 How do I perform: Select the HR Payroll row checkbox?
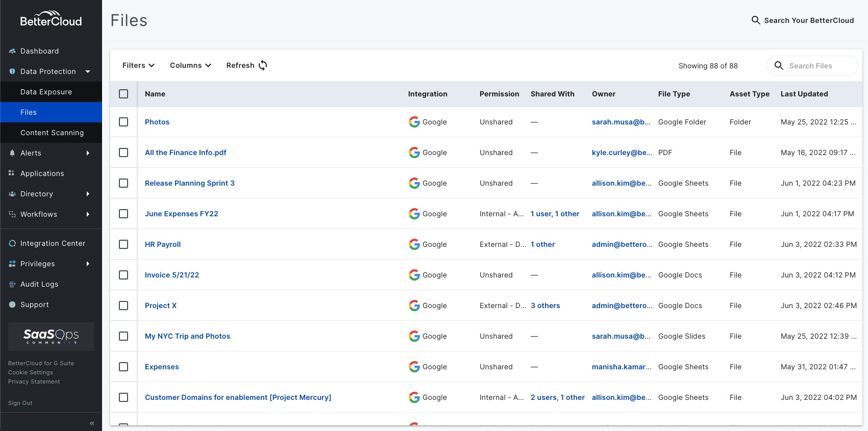(123, 244)
